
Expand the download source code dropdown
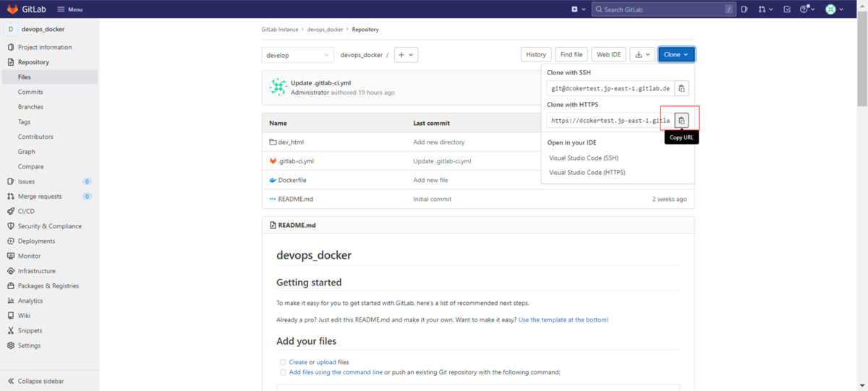pos(642,54)
